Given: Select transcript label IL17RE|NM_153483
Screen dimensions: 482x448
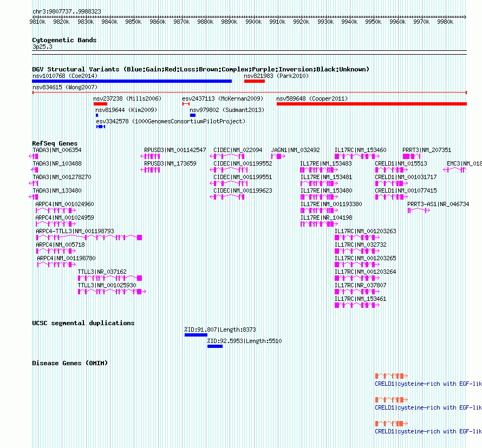Looking at the screenshot, I should pyautogui.click(x=326, y=163).
